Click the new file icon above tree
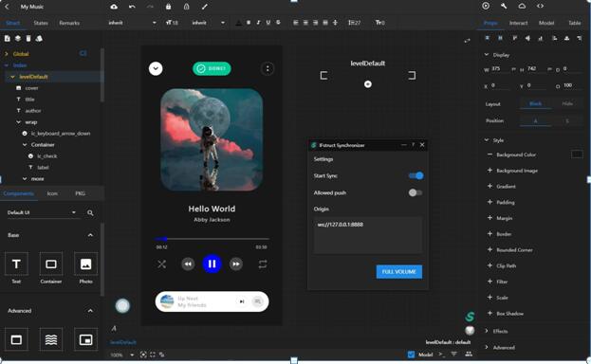Image resolution: width=591 pixels, height=364 pixels. point(8,39)
